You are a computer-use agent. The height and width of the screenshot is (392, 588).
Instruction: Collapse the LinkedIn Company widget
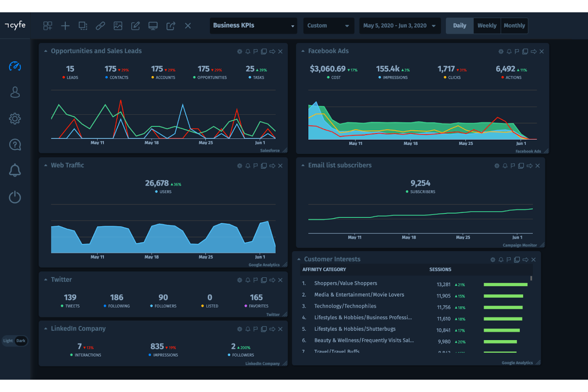(x=46, y=329)
